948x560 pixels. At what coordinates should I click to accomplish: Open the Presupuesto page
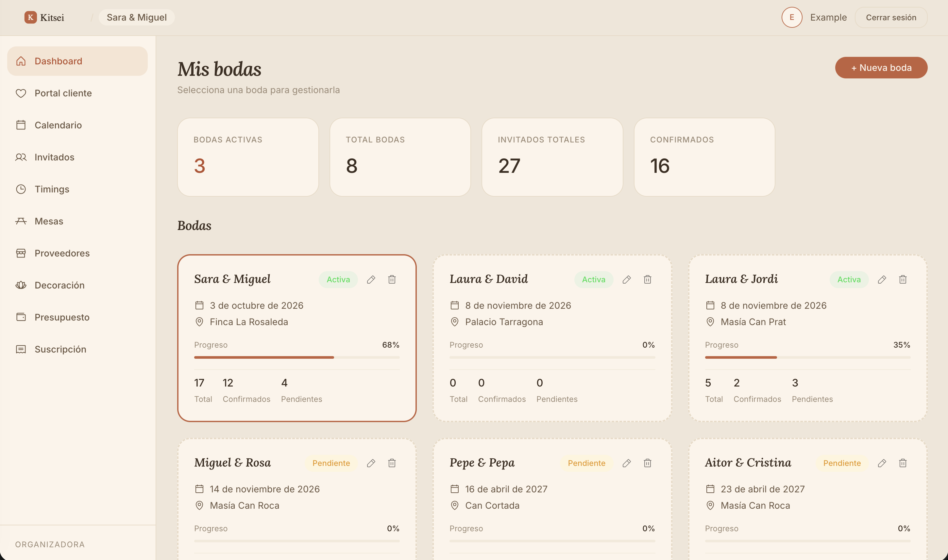click(77, 317)
